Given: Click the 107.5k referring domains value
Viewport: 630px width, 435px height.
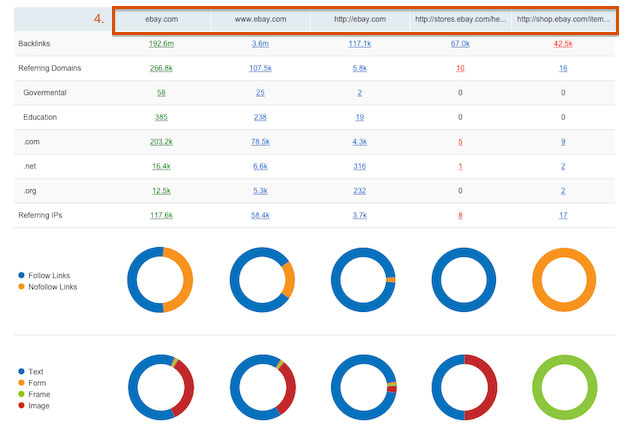Looking at the screenshot, I should 261,68.
